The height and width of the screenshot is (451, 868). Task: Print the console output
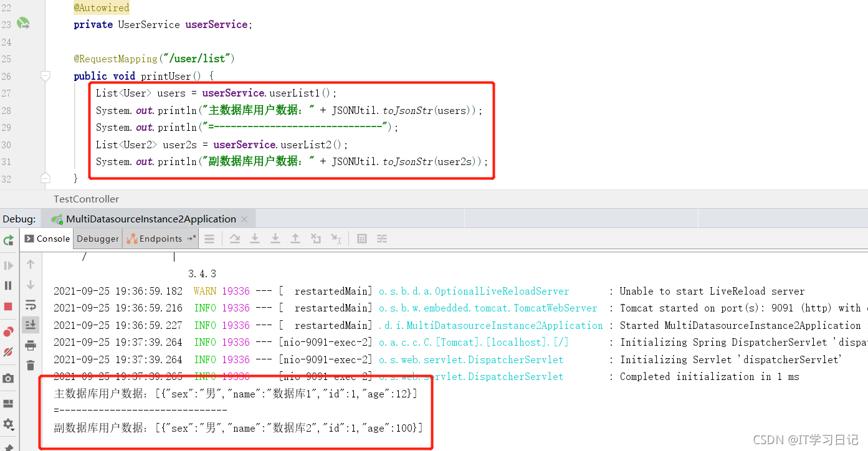pyautogui.click(x=31, y=345)
